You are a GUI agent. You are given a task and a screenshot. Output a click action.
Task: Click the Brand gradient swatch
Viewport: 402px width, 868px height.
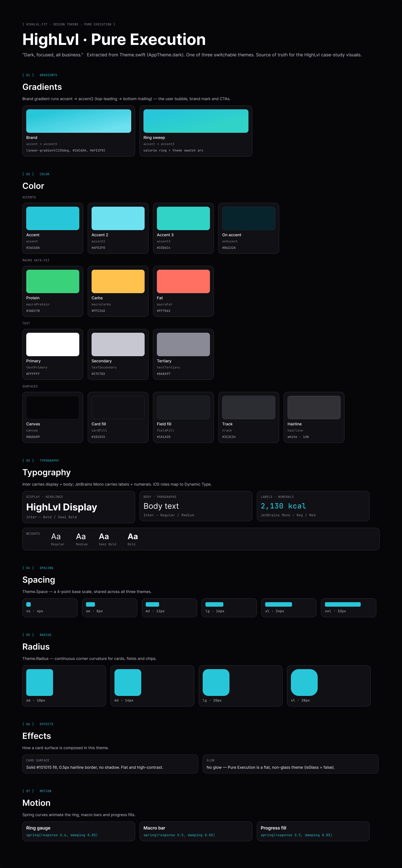(x=78, y=121)
